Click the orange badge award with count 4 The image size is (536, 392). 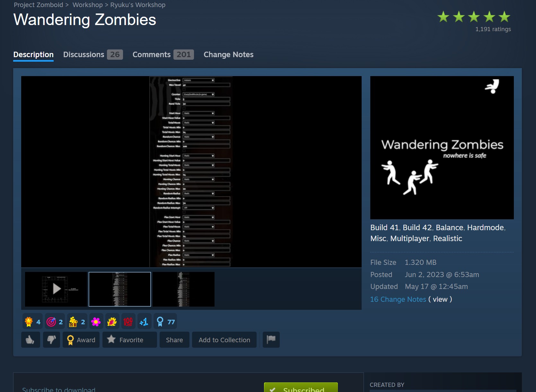32,322
